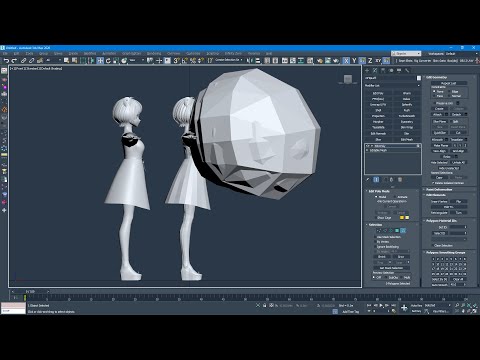Toggle the Preserve UVs checkbox
Screen dimensions: 480x360
tap(433, 103)
